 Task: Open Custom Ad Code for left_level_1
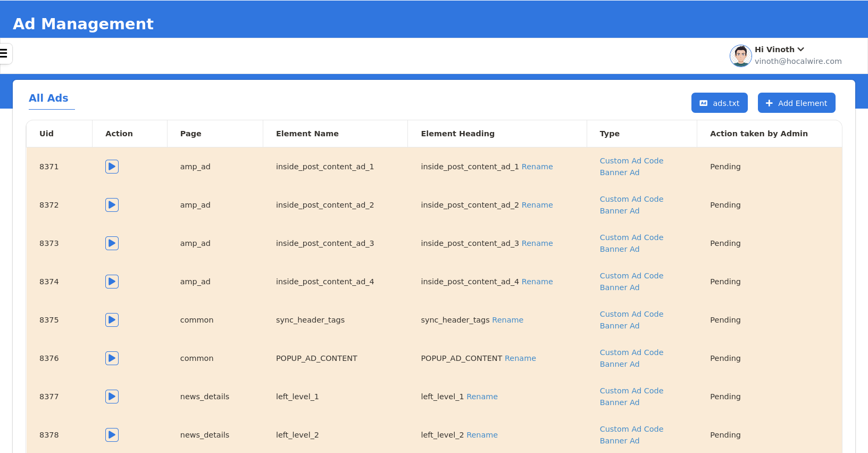(x=631, y=391)
